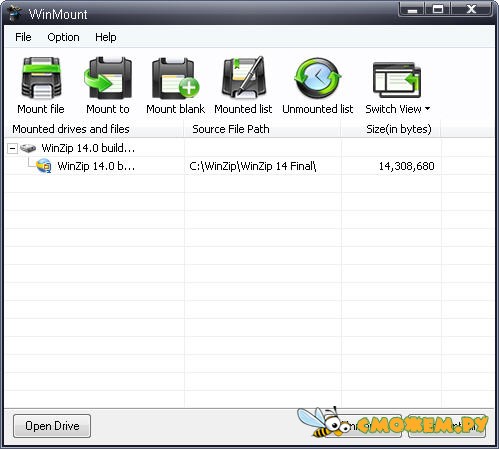Click the Mount file toolbar icon
The height and width of the screenshot is (449, 499).
[41, 79]
